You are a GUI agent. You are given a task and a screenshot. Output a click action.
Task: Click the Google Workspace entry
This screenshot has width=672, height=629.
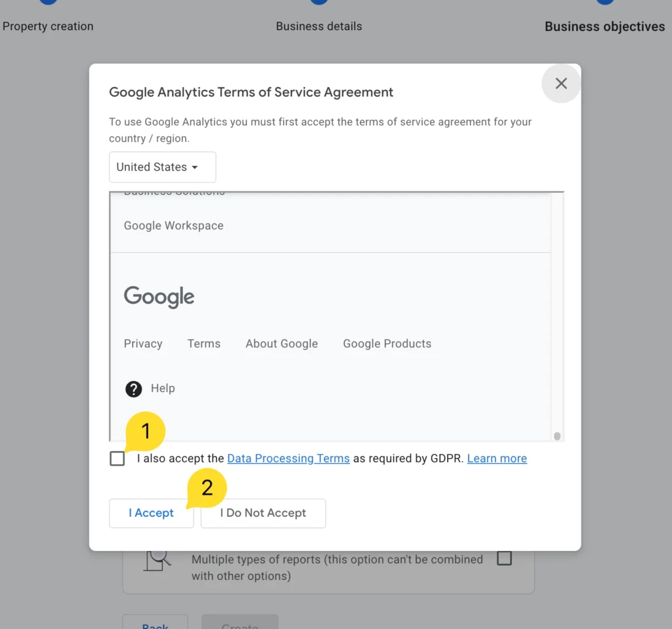pos(173,226)
